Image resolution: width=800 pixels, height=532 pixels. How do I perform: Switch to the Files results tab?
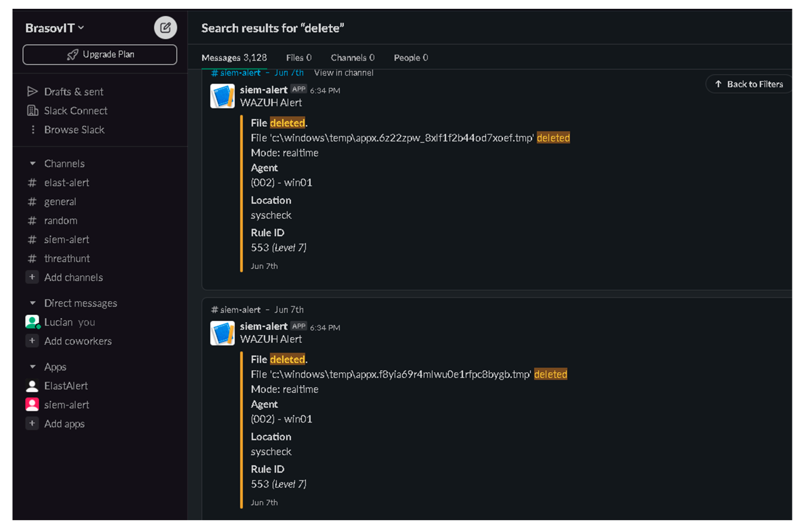coord(298,58)
